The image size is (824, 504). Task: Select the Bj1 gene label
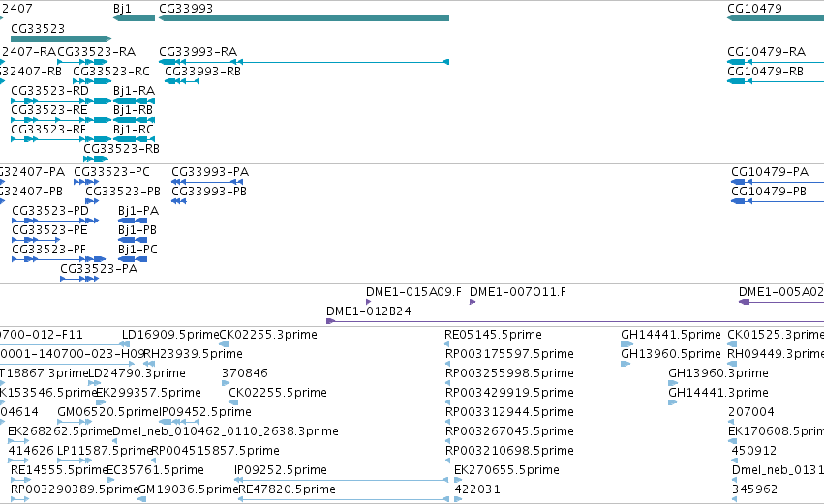tap(122, 9)
